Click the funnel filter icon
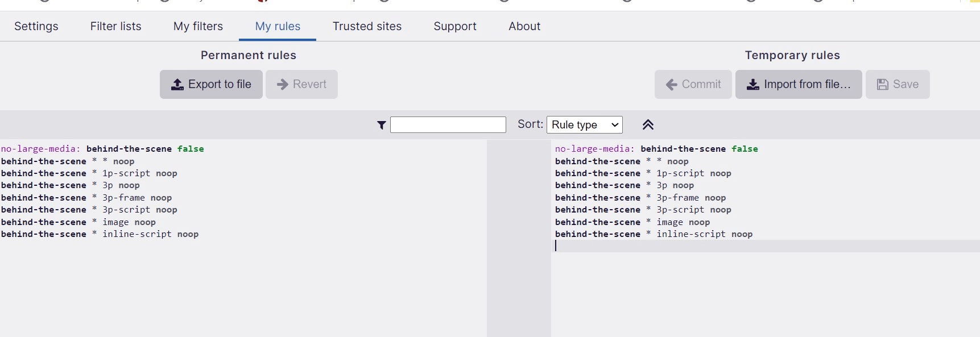Viewport: 980px width, 337px height. [x=382, y=125]
